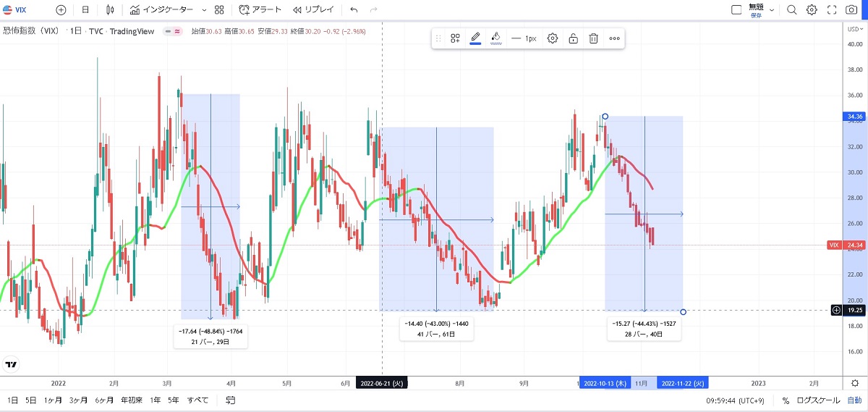Delete the selected drawing with trash icon
Image resolution: width=868 pixels, height=412 pixels.
pyautogui.click(x=593, y=38)
